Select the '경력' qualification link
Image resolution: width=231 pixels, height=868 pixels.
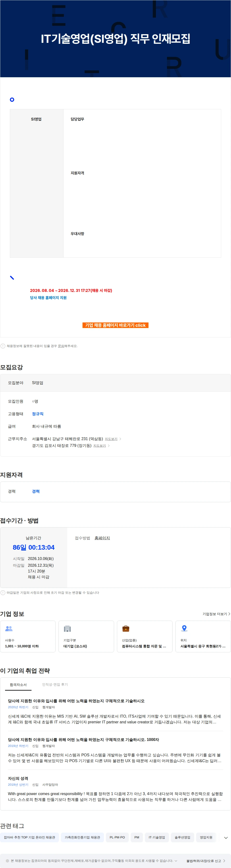tap(36, 491)
